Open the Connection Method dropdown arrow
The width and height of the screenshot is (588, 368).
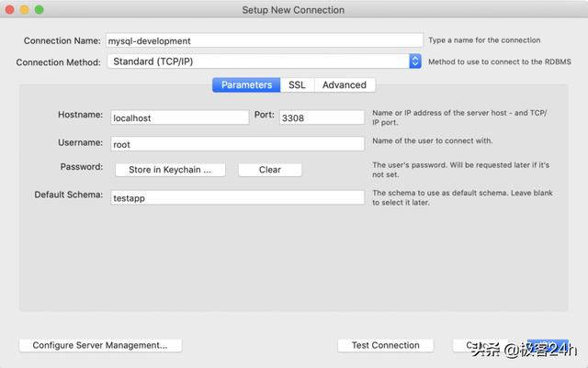414,61
